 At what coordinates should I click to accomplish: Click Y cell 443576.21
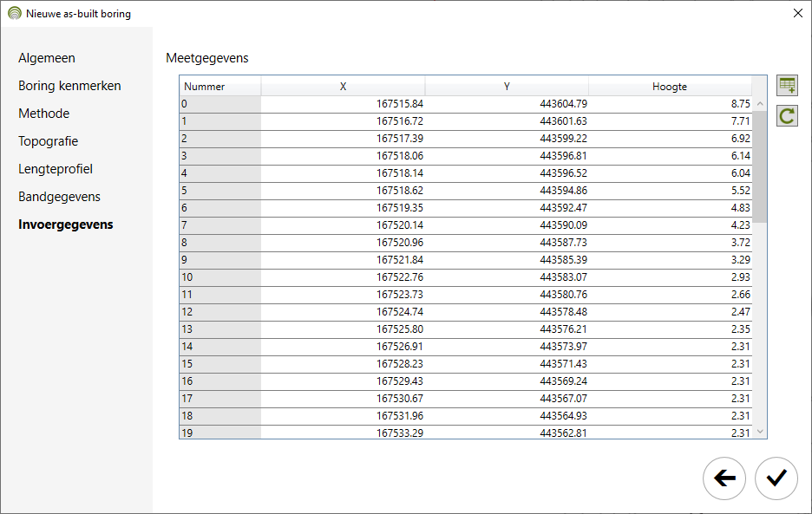click(507, 329)
